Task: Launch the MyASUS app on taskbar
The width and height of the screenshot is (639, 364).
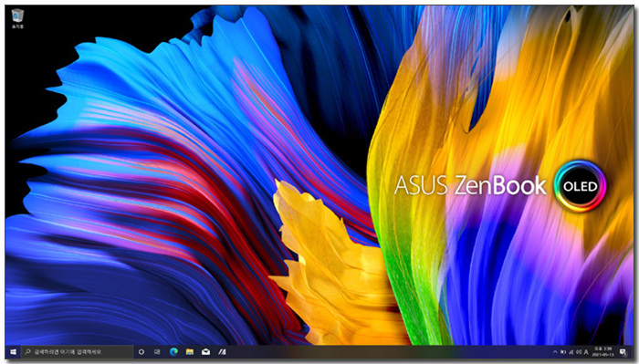Action: 222,352
